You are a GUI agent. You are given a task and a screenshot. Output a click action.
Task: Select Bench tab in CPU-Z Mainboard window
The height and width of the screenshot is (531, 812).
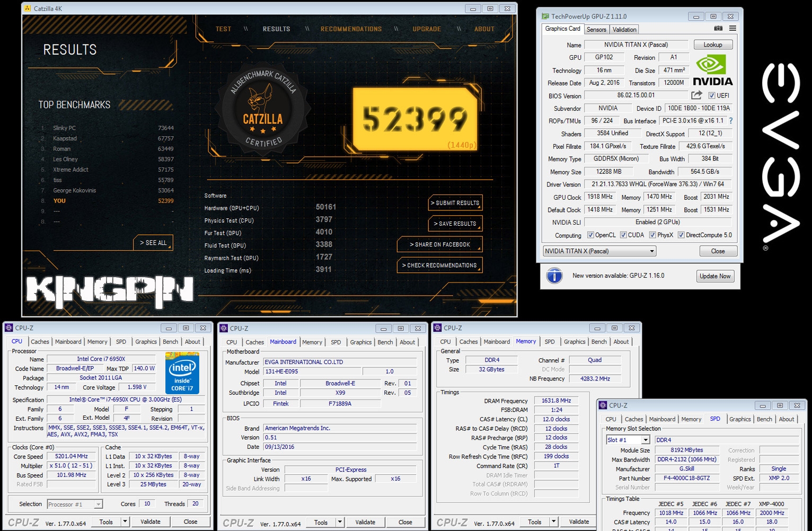[x=385, y=342]
